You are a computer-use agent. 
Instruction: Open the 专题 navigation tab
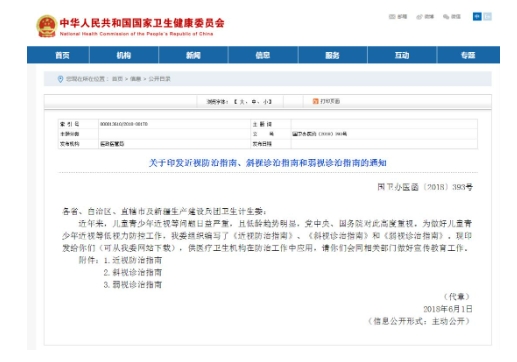tap(468, 55)
